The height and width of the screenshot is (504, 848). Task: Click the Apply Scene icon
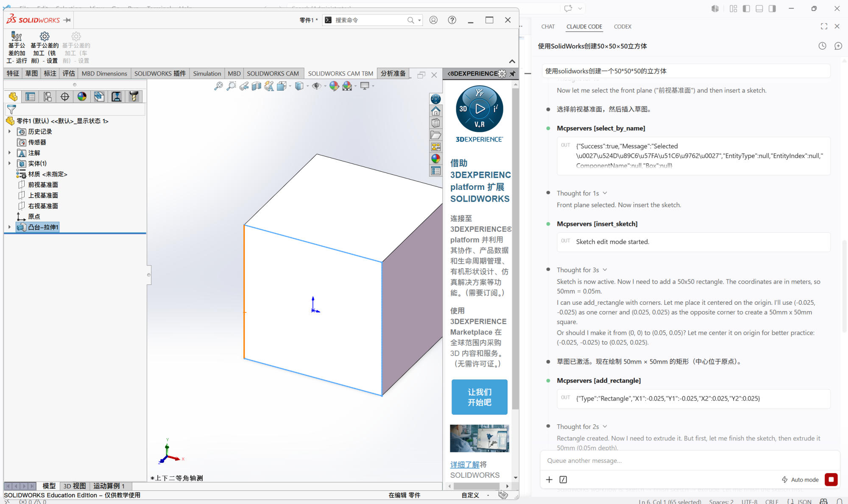coord(347,86)
